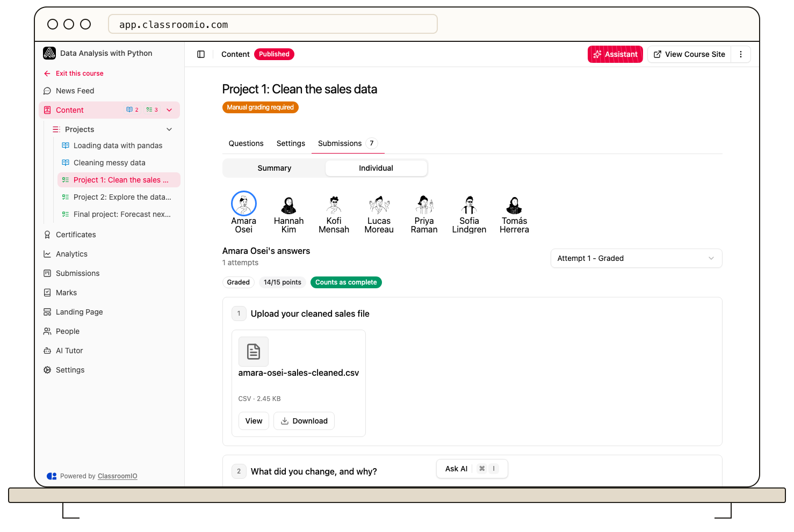Select Lucas Moreau's avatar
This screenshot has height=532, width=794.
pos(379,205)
